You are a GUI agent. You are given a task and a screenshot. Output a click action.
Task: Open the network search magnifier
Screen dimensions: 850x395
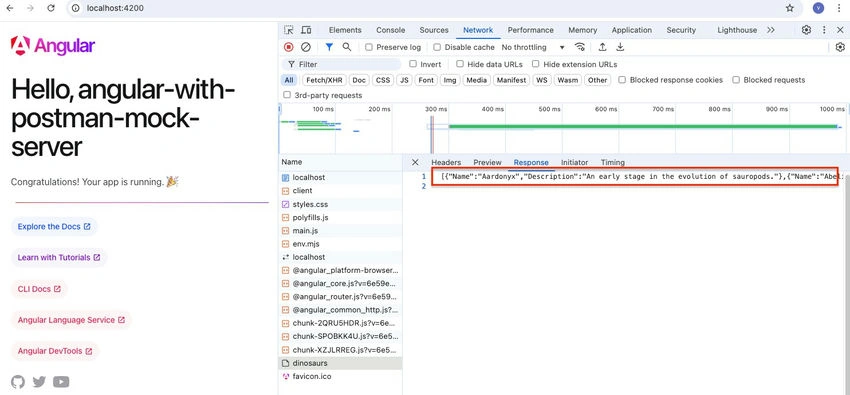click(347, 47)
